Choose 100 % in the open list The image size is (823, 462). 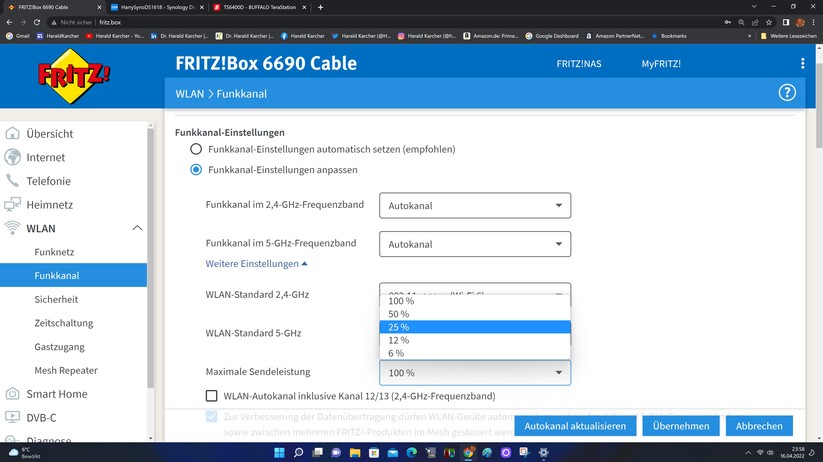475,301
